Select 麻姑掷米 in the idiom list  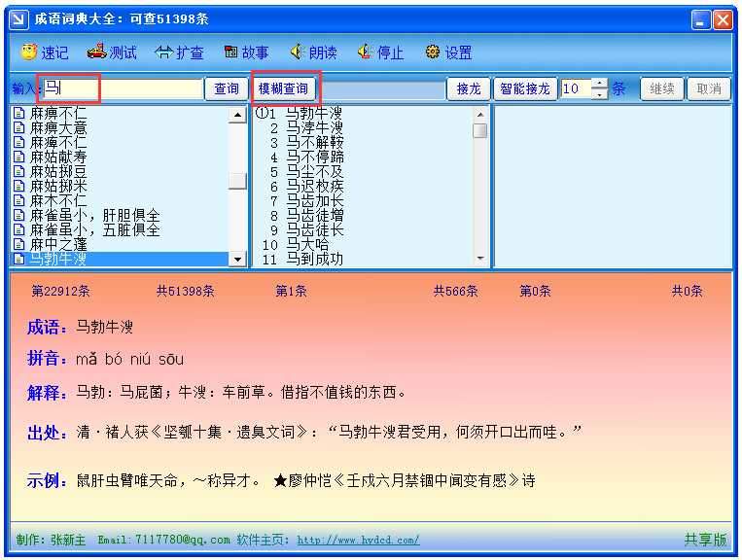(x=58, y=186)
